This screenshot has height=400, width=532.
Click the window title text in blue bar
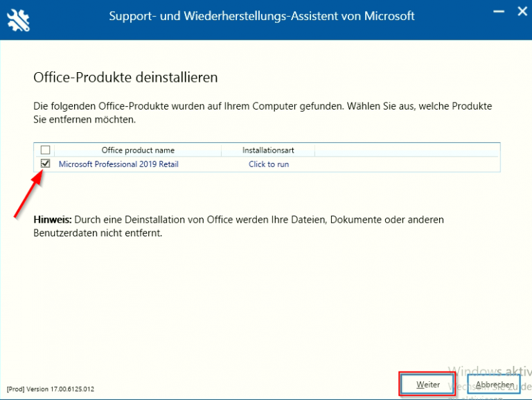tap(262, 16)
